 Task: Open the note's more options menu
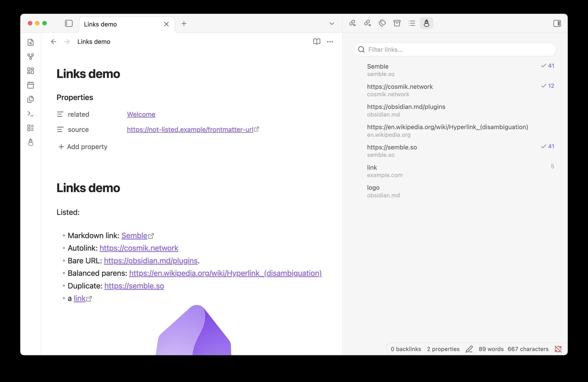coord(330,42)
